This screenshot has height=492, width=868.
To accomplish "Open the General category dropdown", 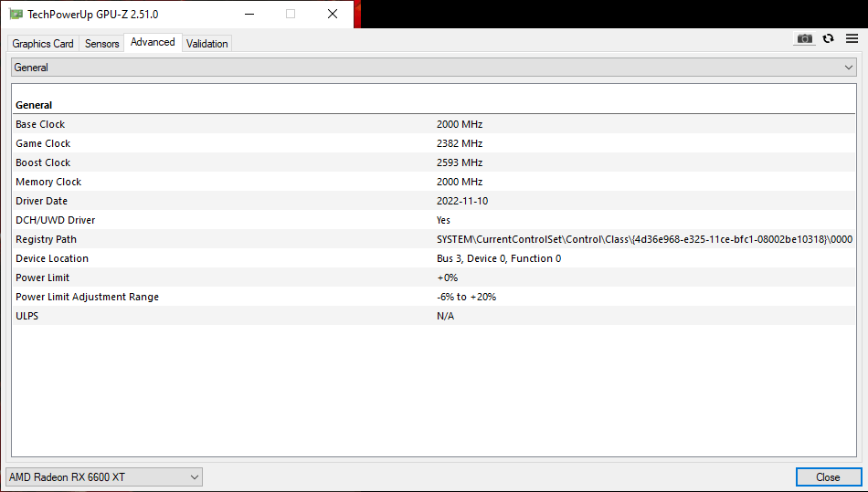I will (433, 68).
